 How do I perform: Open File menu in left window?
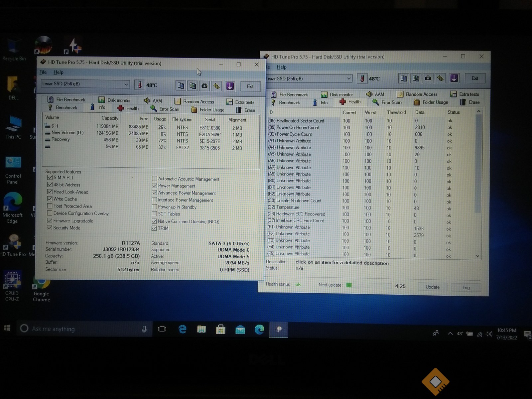point(43,72)
